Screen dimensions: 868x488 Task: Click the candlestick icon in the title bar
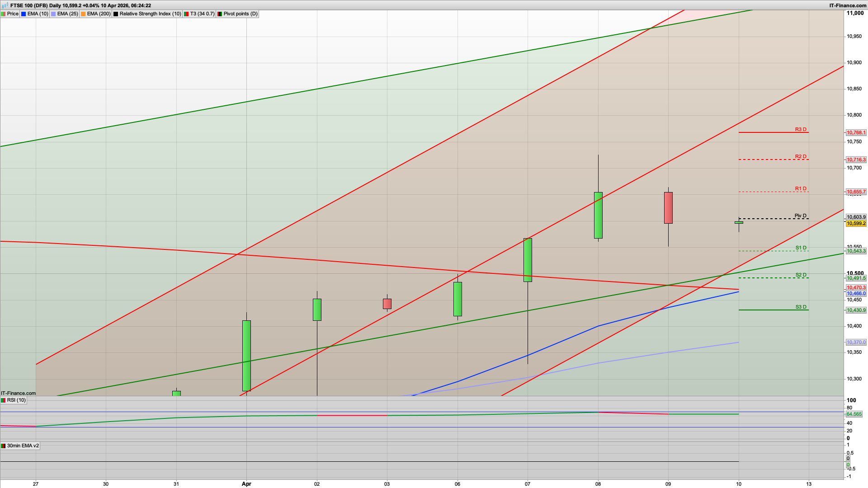(x=5, y=5)
